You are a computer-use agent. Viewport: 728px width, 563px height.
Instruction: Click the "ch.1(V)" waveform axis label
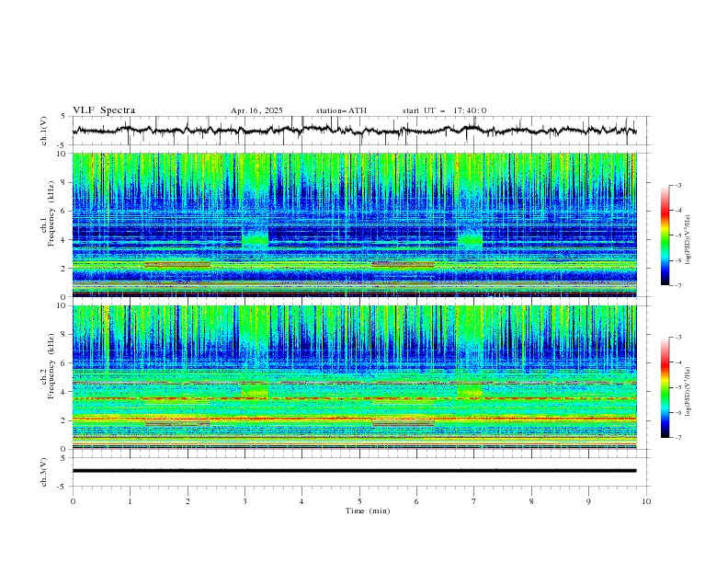pos(44,131)
